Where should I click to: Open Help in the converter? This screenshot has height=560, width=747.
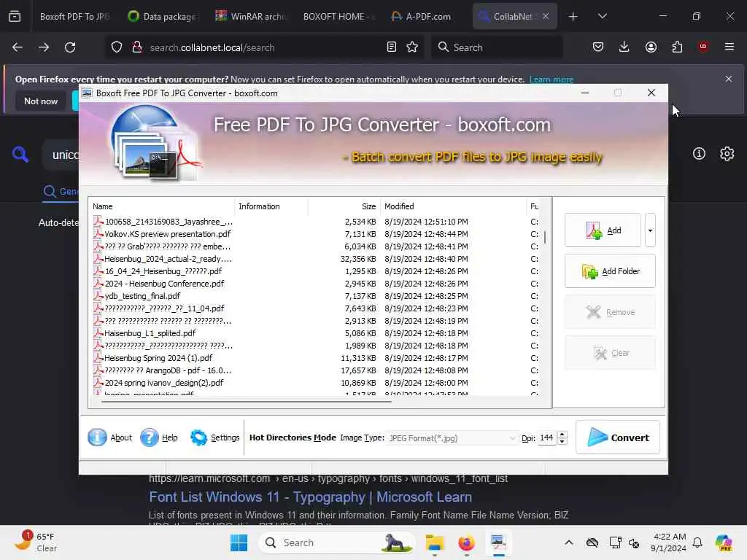(x=159, y=437)
